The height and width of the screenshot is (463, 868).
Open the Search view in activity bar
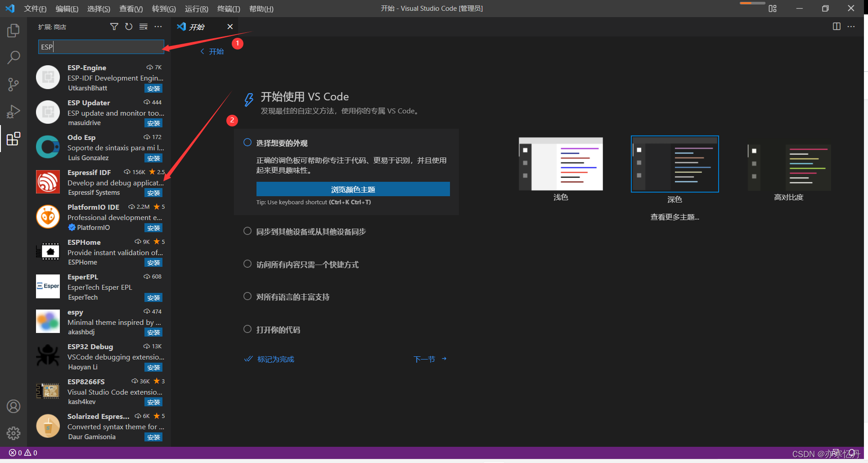click(x=13, y=57)
